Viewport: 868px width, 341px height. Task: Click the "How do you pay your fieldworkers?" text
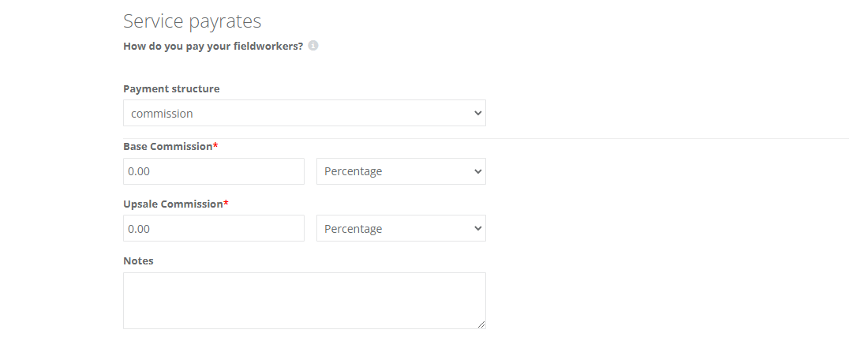pos(213,46)
